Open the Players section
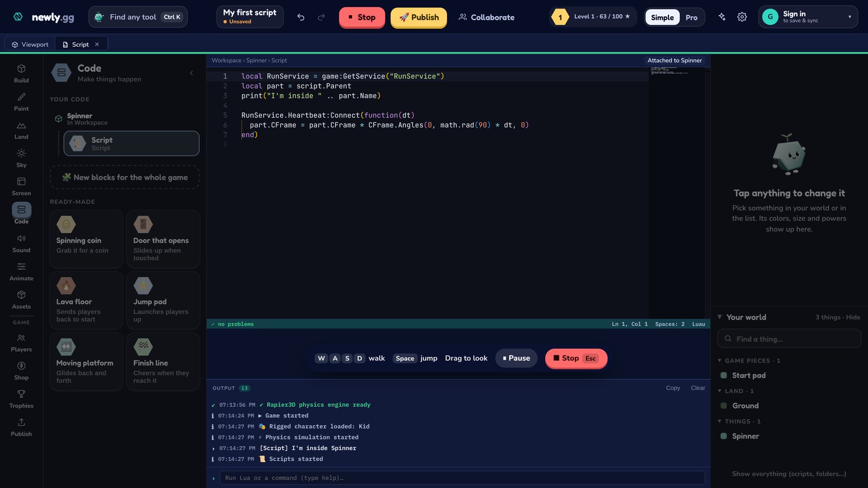The image size is (868, 488). coord(21,342)
